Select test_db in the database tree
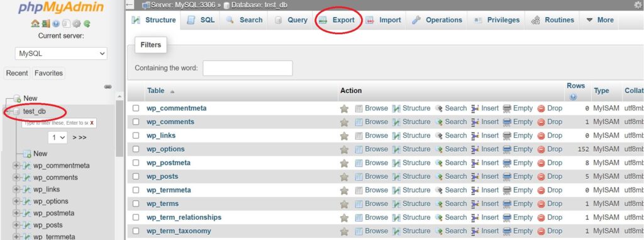Image resolution: width=644 pixels, height=240 pixels. coord(35,111)
